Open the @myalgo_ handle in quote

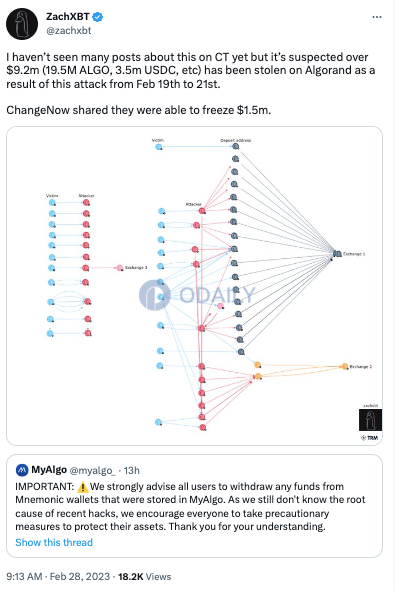point(93,470)
